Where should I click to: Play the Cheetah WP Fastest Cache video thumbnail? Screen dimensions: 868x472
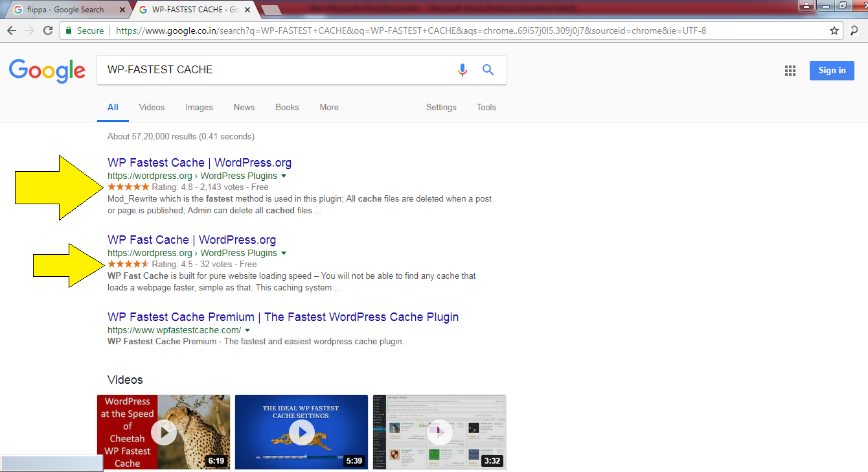coord(163,432)
